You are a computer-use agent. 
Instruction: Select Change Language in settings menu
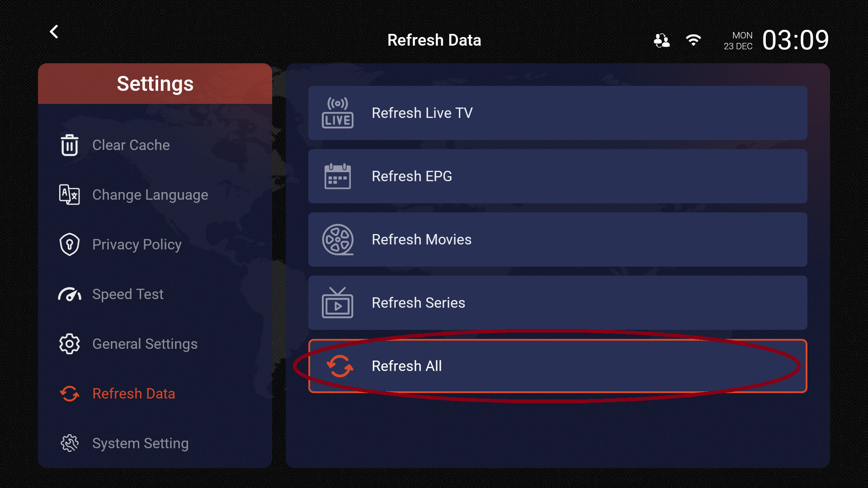click(x=150, y=195)
